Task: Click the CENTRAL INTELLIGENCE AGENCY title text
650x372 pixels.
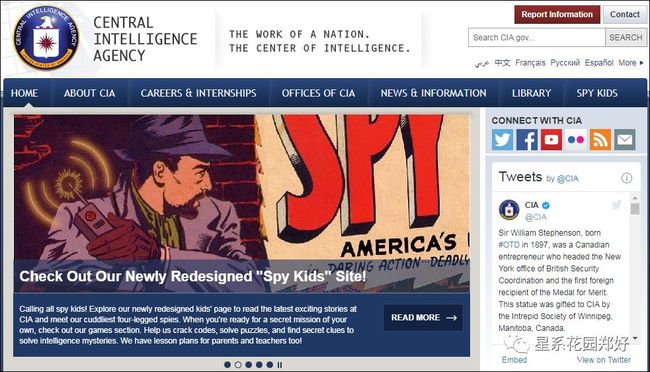Action: (x=145, y=39)
